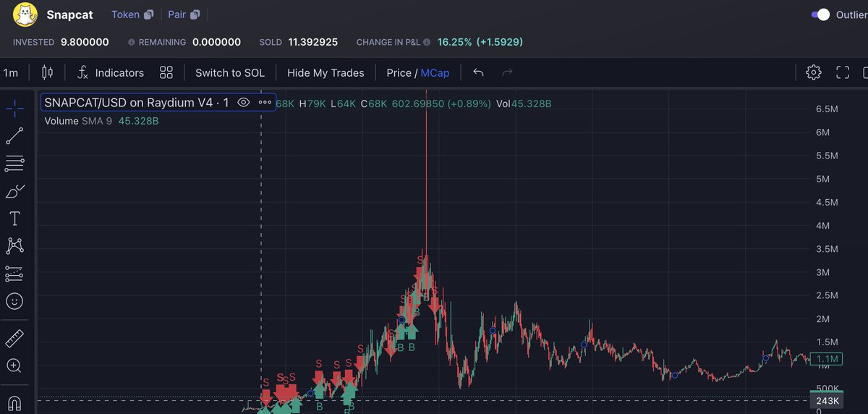Toggle SNAPCAT/USD series visibility eye

click(244, 103)
